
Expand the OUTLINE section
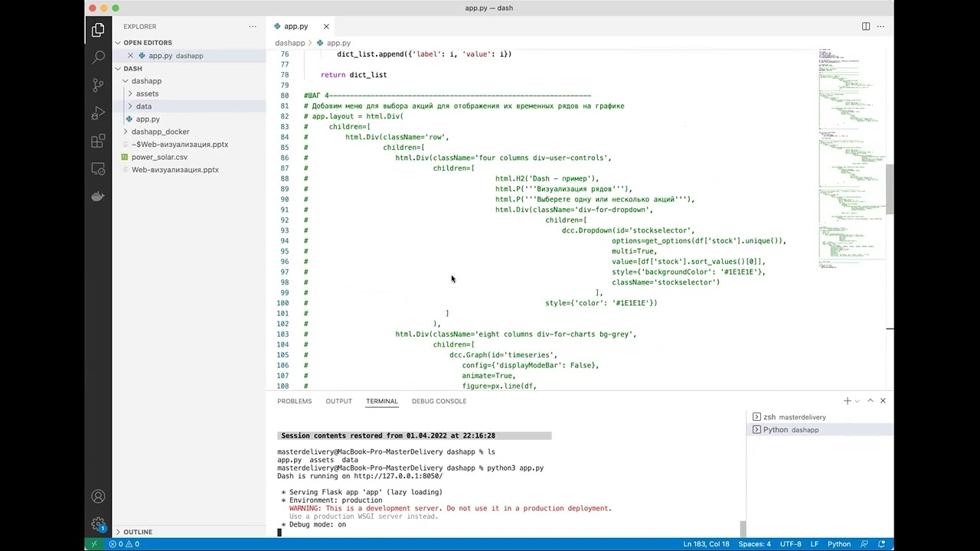tap(119, 532)
